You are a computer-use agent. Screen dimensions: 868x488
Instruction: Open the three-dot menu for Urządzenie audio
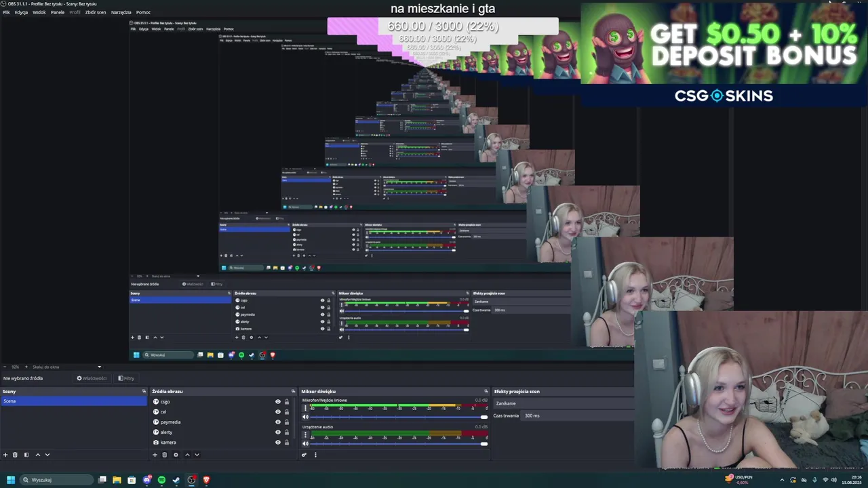(305, 435)
